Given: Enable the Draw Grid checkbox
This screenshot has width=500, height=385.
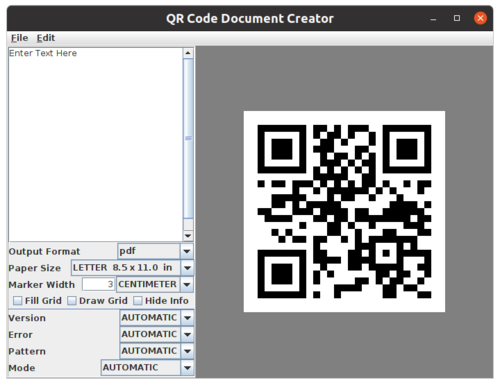Looking at the screenshot, I should [x=72, y=301].
